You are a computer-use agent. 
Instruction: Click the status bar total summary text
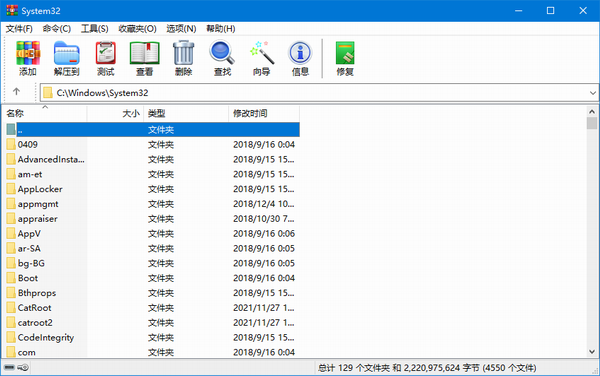[x=427, y=368]
